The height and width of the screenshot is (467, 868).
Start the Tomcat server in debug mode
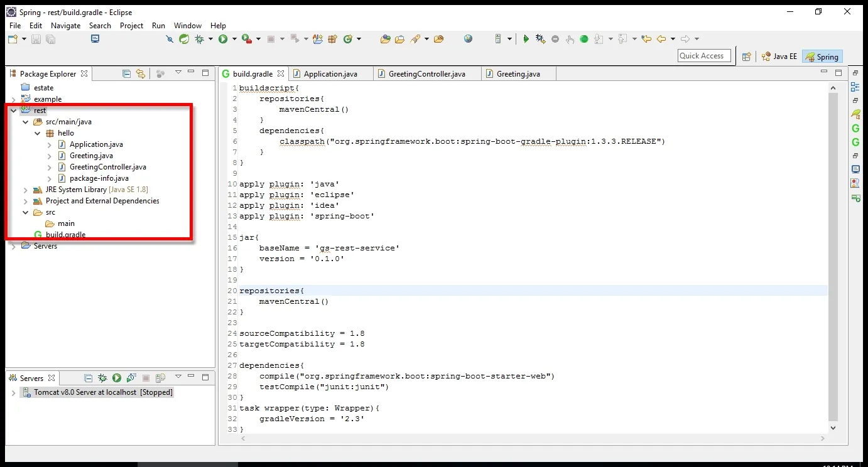click(x=102, y=378)
